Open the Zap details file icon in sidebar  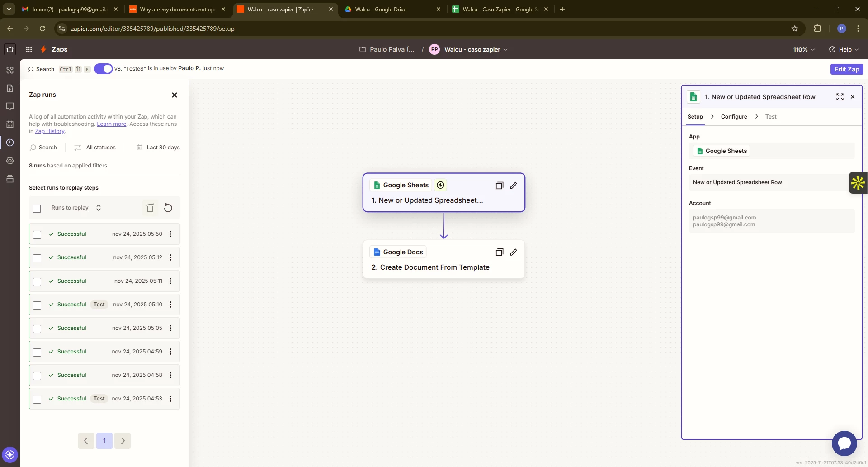click(10, 88)
